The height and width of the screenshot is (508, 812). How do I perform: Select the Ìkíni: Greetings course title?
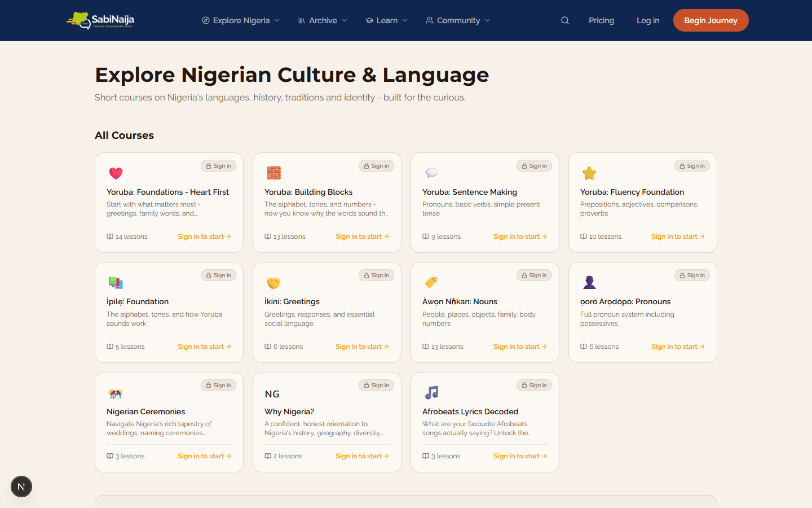pos(292,301)
